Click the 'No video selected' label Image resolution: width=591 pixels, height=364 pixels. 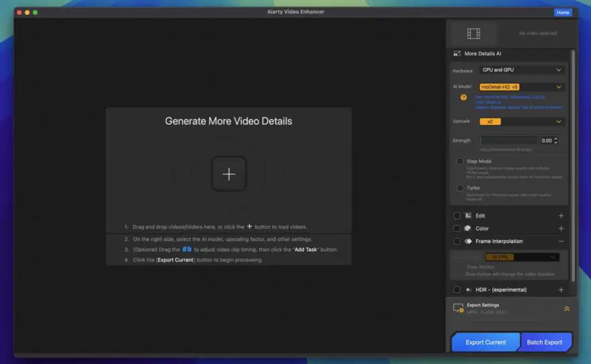coord(538,33)
